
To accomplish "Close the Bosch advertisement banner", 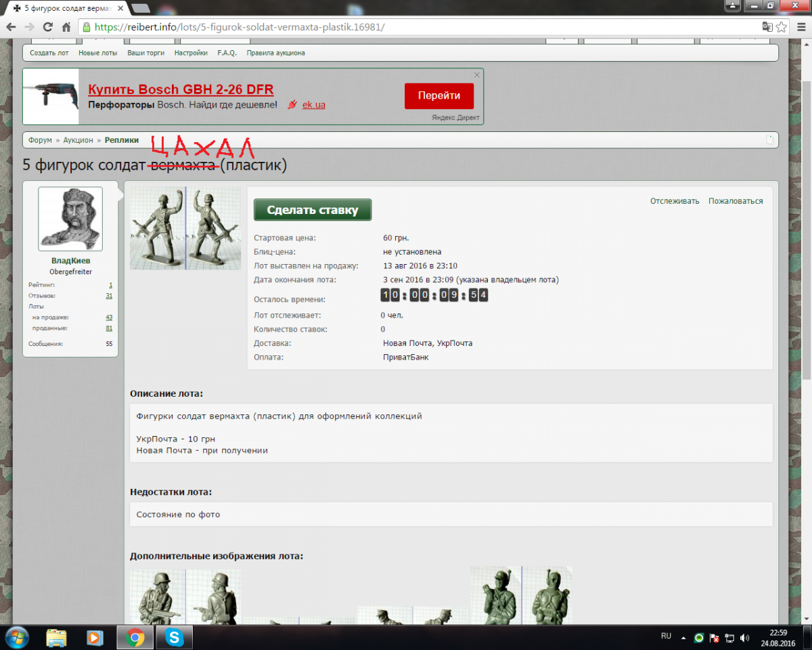I will click(477, 74).
